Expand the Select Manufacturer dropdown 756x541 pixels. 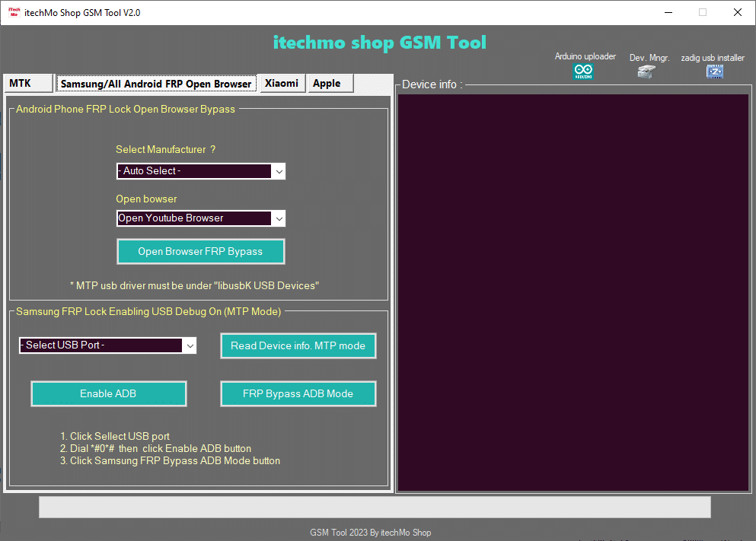click(279, 171)
